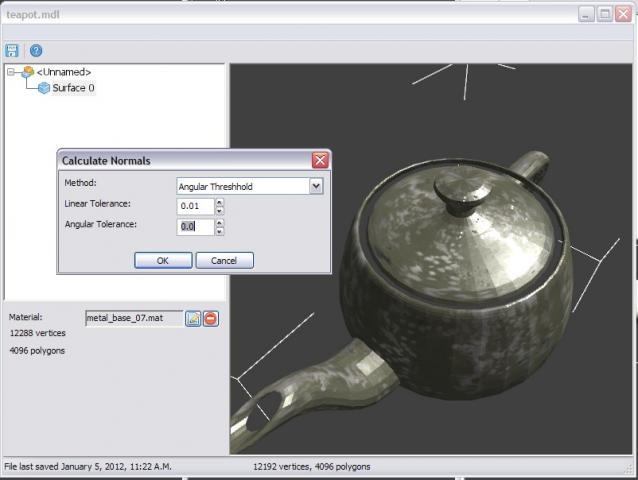This screenshot has width=638, height=480.
Task: Decrease Angular Tolerance with down arrow
Action: (219, 231)
